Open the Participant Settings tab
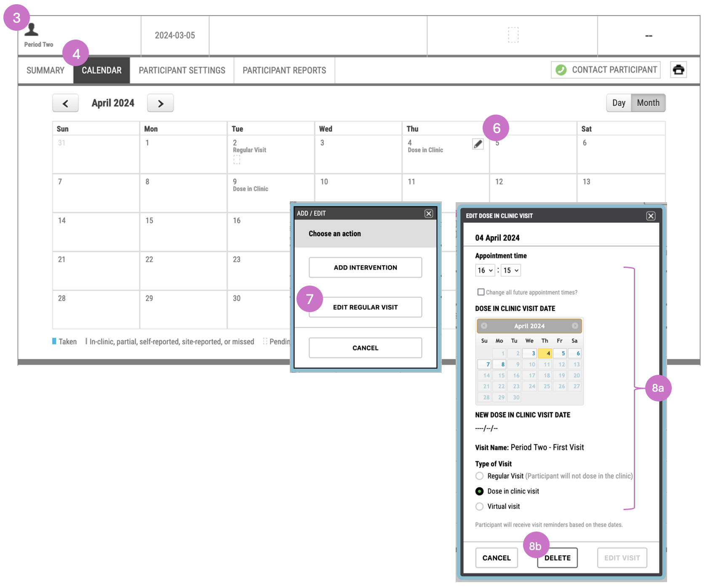The width and height of the screenshot is (705, 588). tap(182, 70)
